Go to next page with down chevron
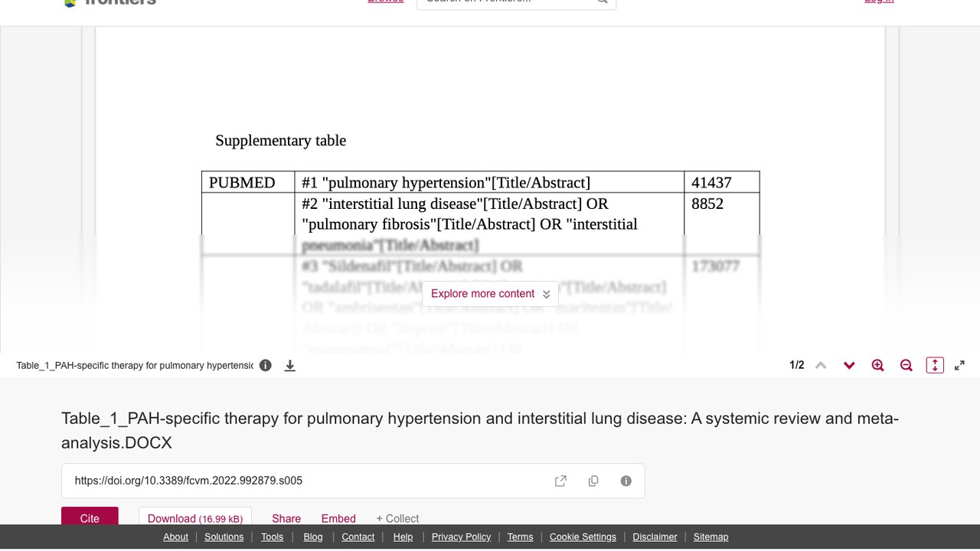 [x=849, y=366]
